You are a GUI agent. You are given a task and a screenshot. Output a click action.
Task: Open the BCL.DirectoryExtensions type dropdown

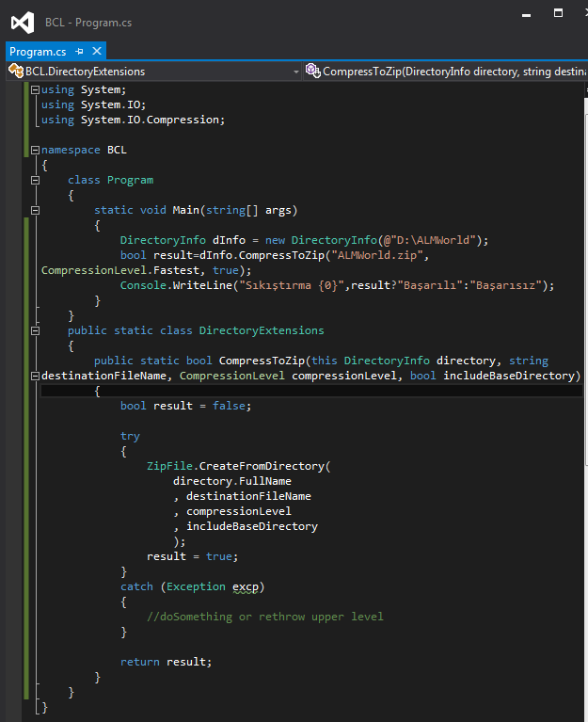(295, 72)
